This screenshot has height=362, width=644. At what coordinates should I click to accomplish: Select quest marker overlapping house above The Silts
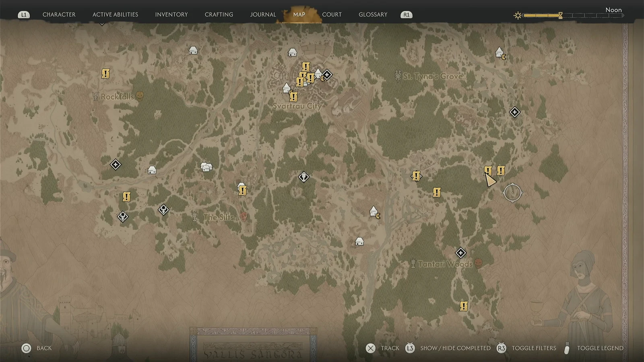click(x=242, y=190)
